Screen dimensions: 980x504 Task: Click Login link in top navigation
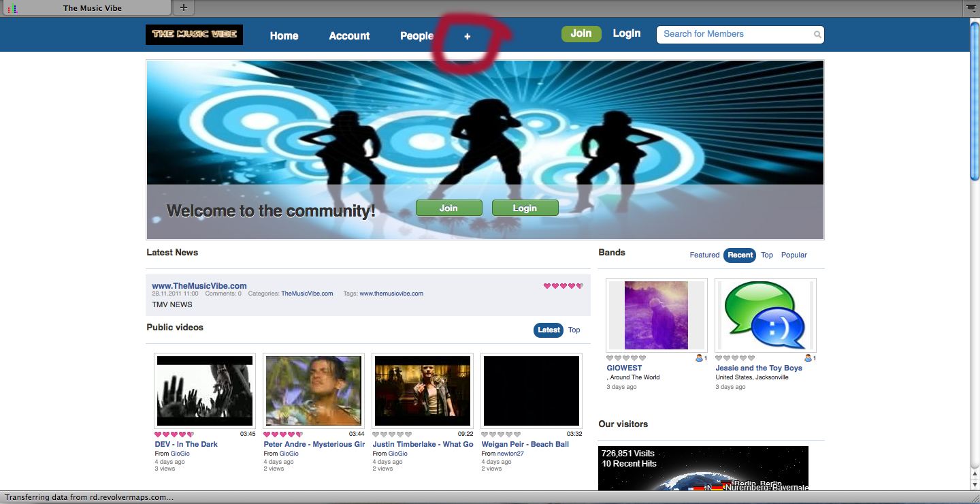(626, 33)
